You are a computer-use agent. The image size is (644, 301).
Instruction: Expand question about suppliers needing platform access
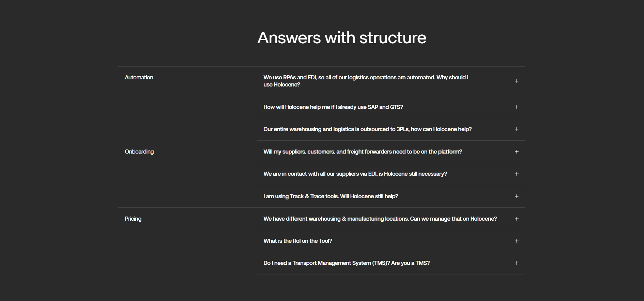(x=363, y=152)
